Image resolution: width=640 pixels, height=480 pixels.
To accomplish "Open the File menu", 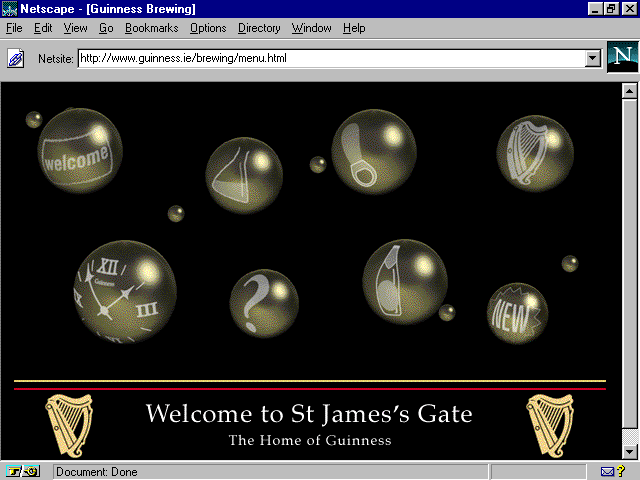I will (14, 28).
